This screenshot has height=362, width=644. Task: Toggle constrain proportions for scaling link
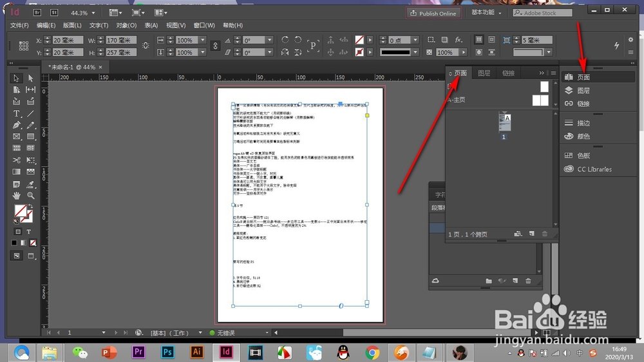pos(215,46)
